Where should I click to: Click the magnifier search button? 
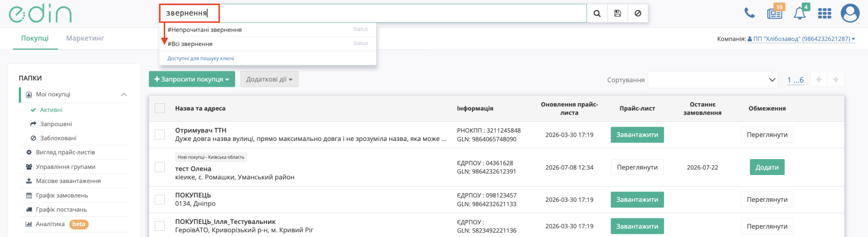(x=597, y=13)
